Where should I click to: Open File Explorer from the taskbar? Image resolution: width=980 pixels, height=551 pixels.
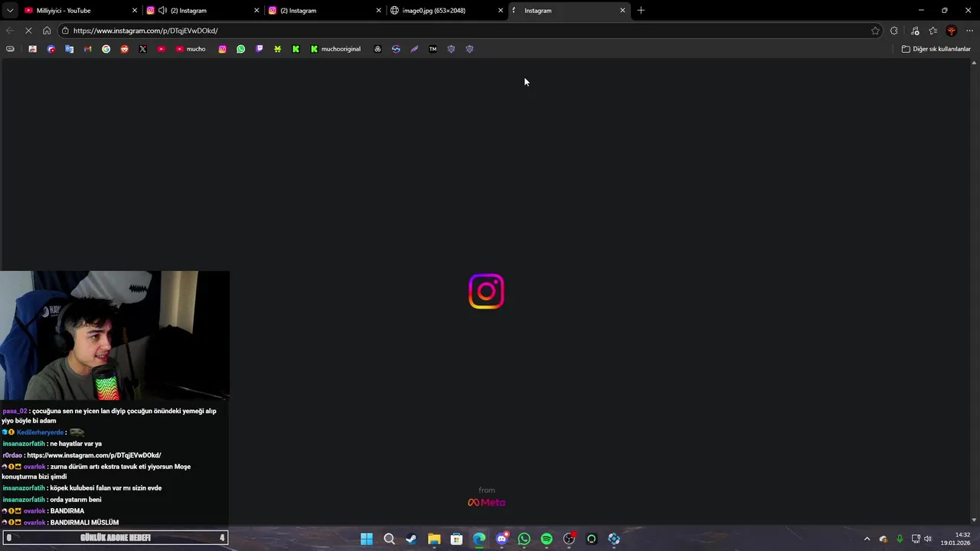point(434,539)
